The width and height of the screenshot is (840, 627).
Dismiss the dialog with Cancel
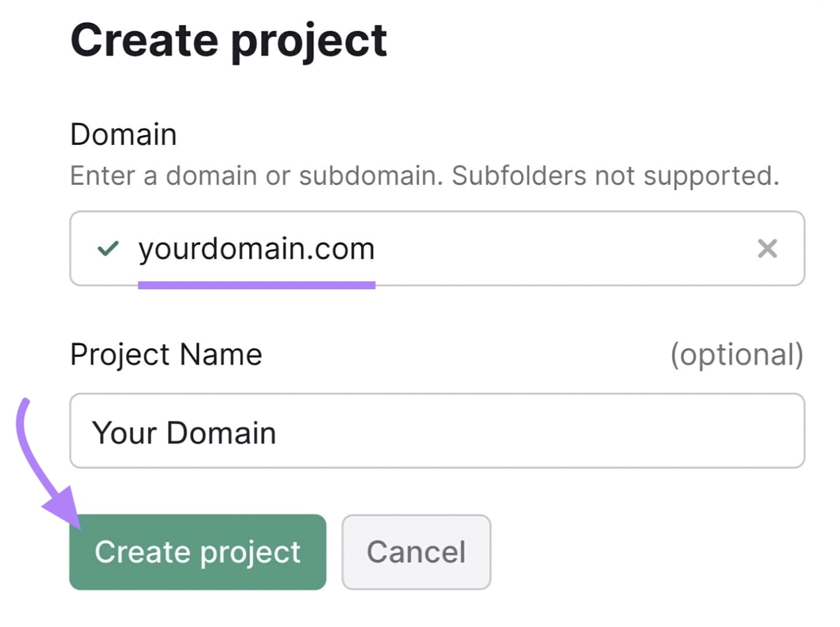tap(416, 551)
